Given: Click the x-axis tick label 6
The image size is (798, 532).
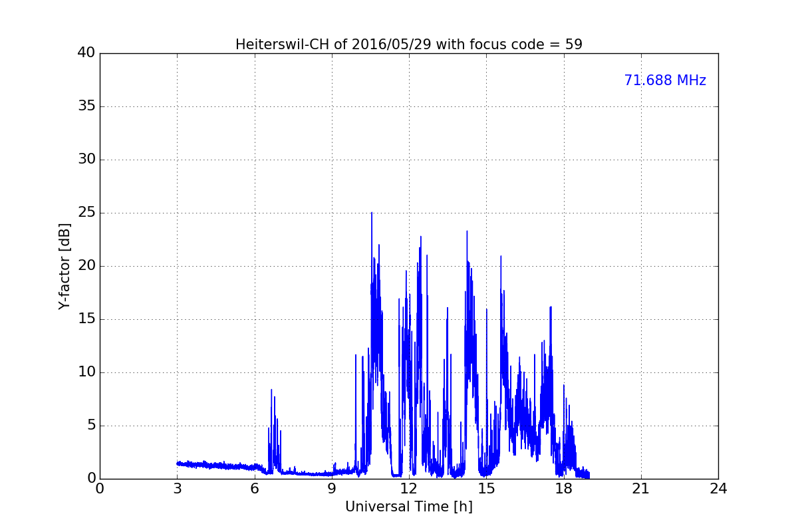Looking at the screenshot, I should pos(254,489).
